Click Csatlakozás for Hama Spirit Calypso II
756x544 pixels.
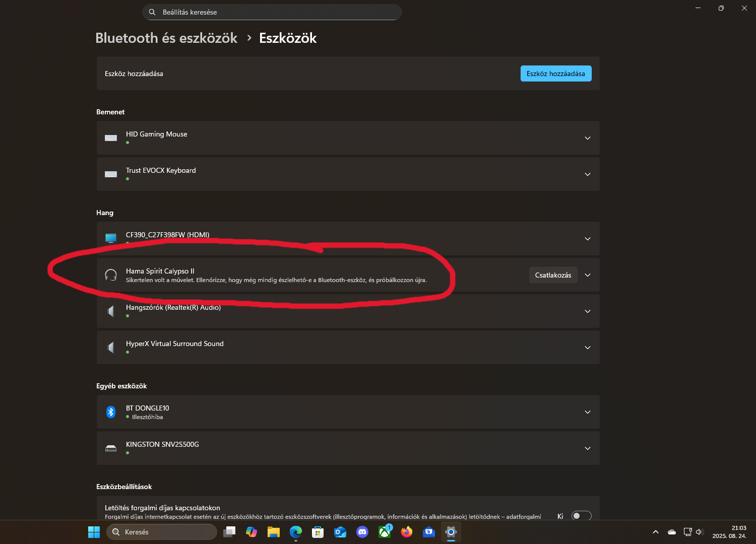553,275
